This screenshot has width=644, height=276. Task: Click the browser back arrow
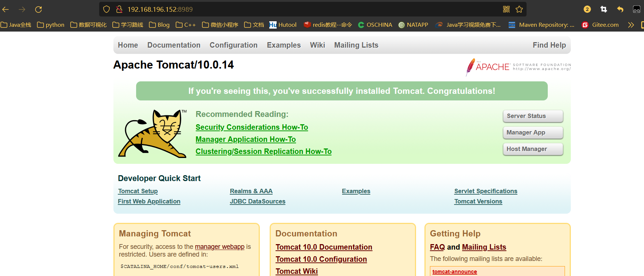[x=6, y=9]
